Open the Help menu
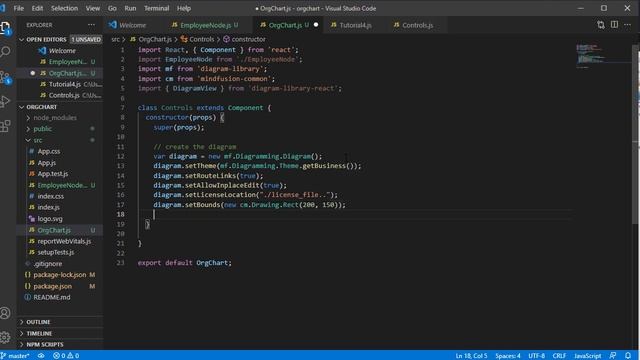Screen dimensions: 640x360 (184, 8)
